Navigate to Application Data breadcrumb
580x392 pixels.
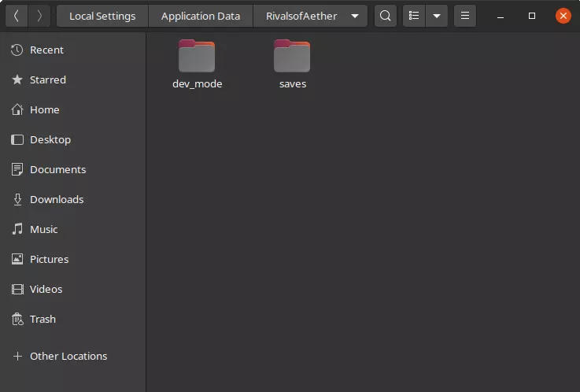tap(200, 16)
